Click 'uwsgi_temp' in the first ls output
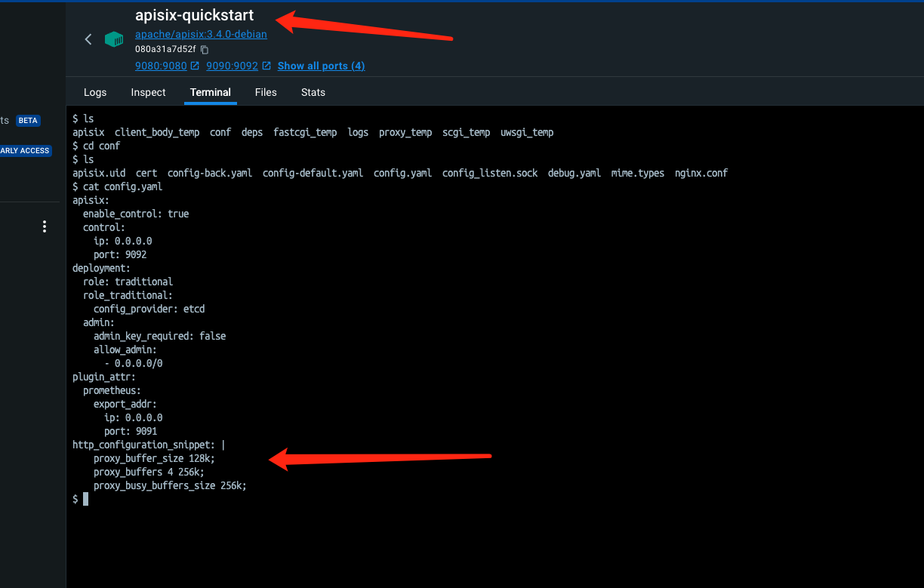 click(x=527, y=132)
